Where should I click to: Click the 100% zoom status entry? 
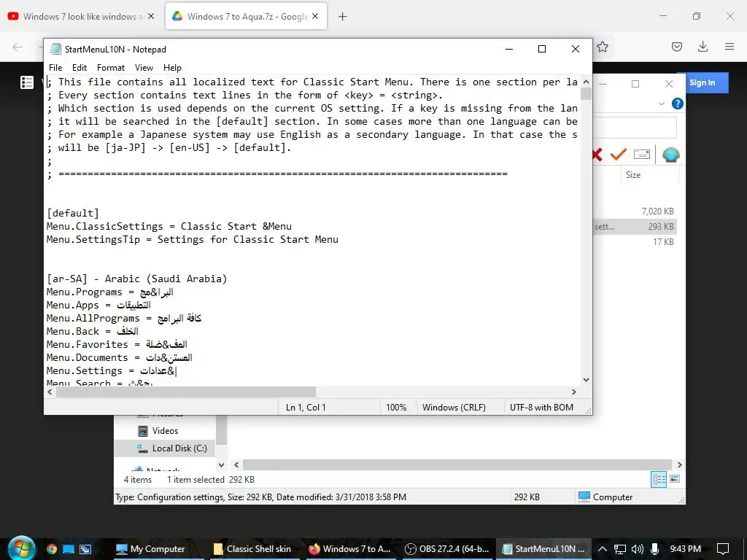[x=396, y=407]
